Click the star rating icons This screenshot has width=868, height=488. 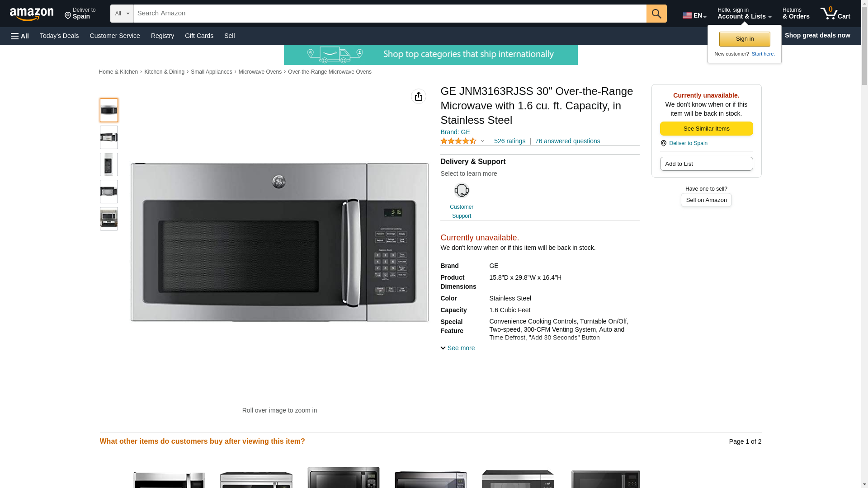click(x=458, y=141)
